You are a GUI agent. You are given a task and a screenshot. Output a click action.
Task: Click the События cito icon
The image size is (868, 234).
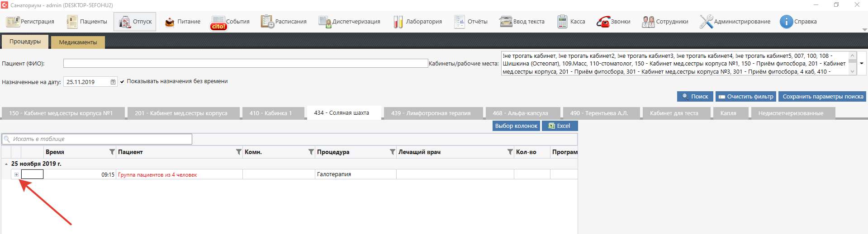point(218,22)
